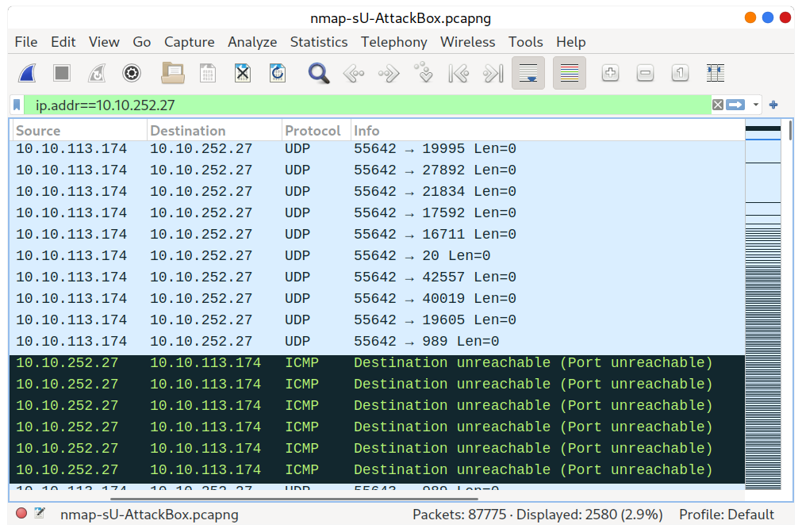Open a capture file with the folder icon

pos(173,73)
